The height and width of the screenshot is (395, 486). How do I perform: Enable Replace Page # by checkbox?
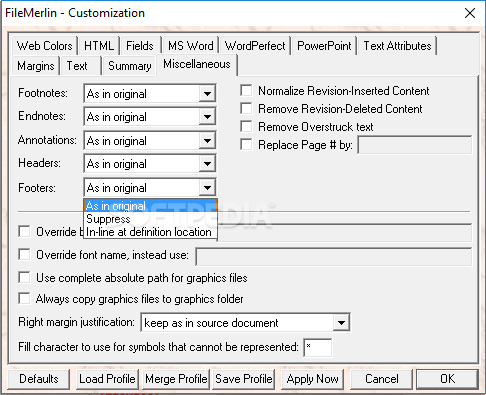(x=246, y=145)
